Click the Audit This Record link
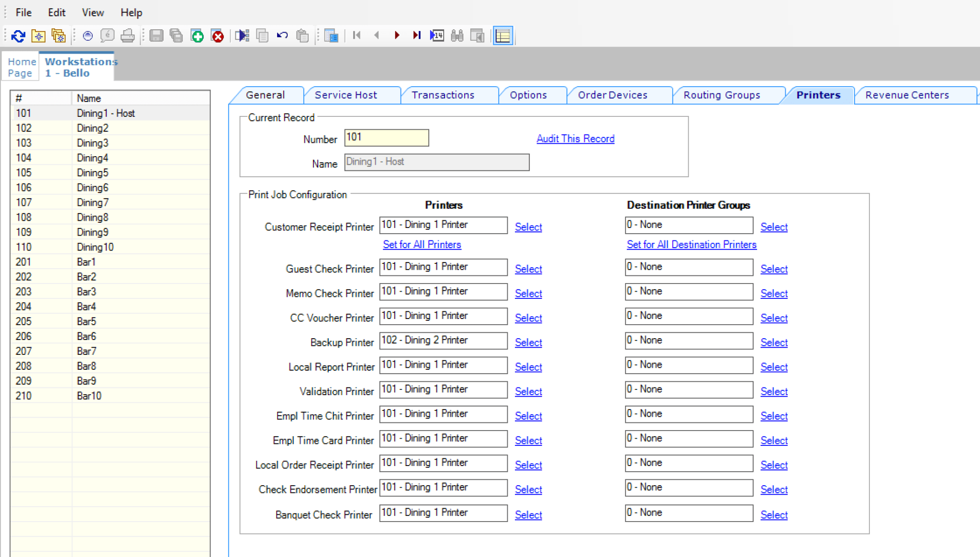The height and width of the screenshot is (557, 980). pos(575,138)
